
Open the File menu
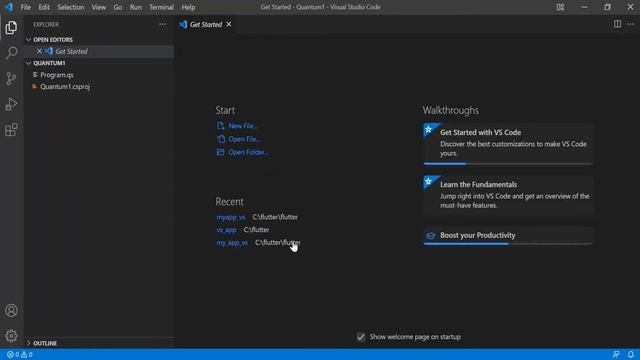pyautogui.click(x=25, y=7)
